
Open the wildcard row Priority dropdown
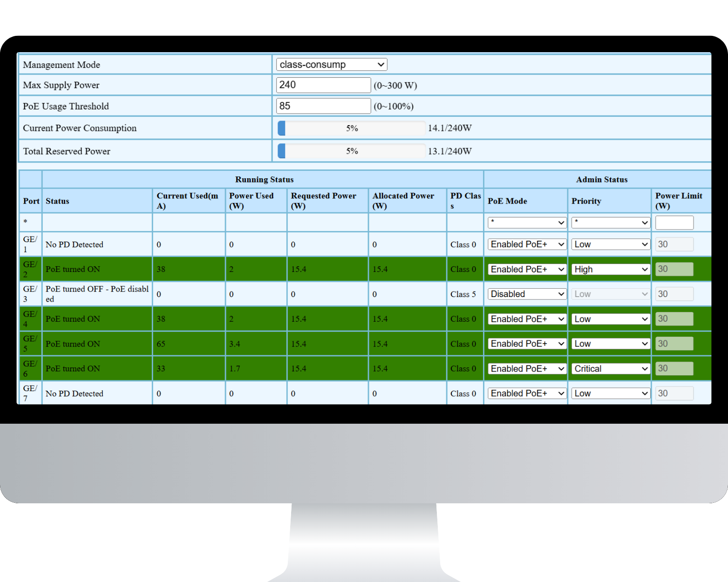pos(610,223)
